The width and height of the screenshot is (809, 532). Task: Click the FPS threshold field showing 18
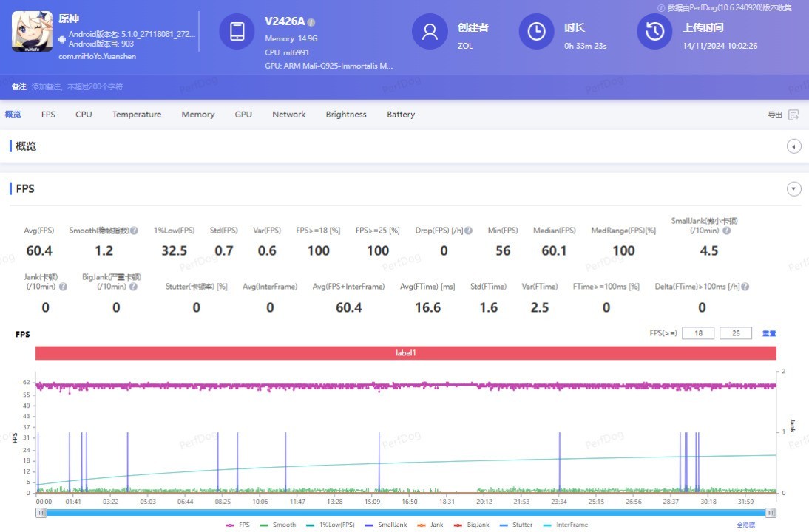[698, 333]
